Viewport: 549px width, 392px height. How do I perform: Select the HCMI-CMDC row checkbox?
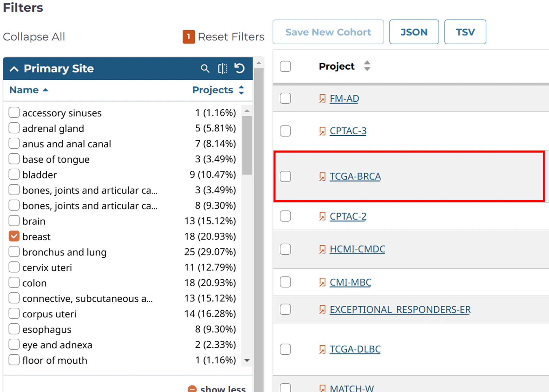point(285,249)
